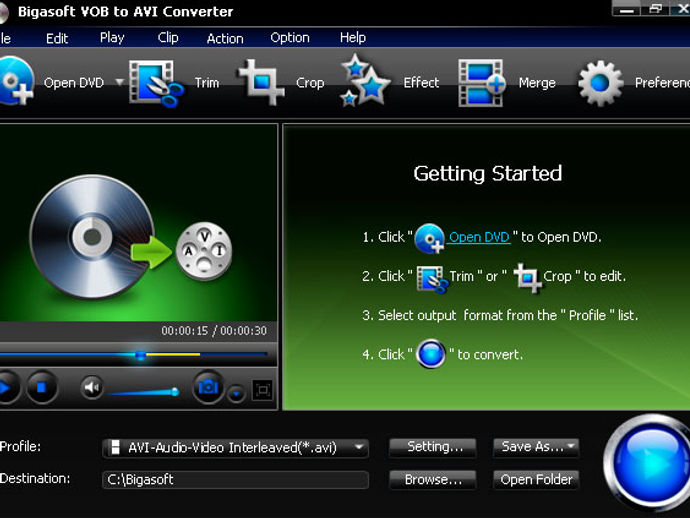Toggle full screen preview icon

[263, 390]
